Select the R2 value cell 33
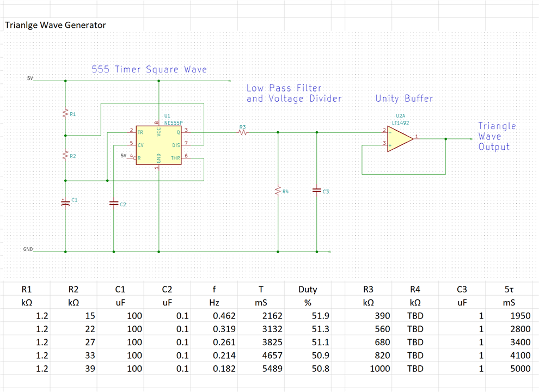 pos(73,355)
